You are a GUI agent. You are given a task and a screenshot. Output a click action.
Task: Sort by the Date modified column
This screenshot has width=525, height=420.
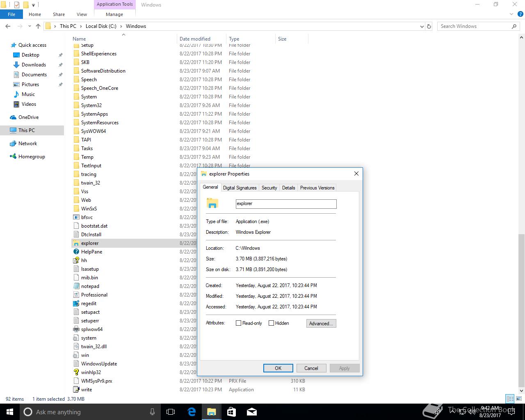coord(201,39)
